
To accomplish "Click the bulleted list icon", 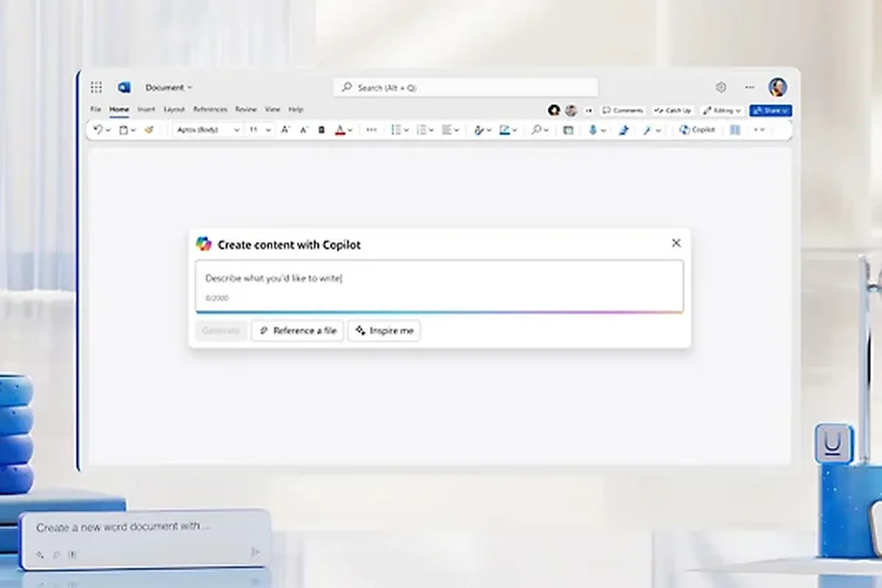I will click(396, 129).
